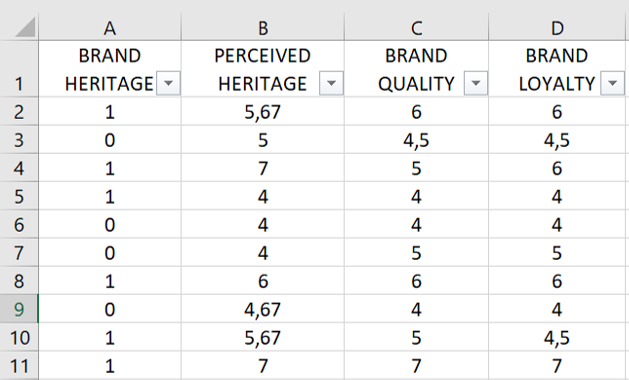
Task: Select cell D8 with value 6
Action: click(557, 280)
